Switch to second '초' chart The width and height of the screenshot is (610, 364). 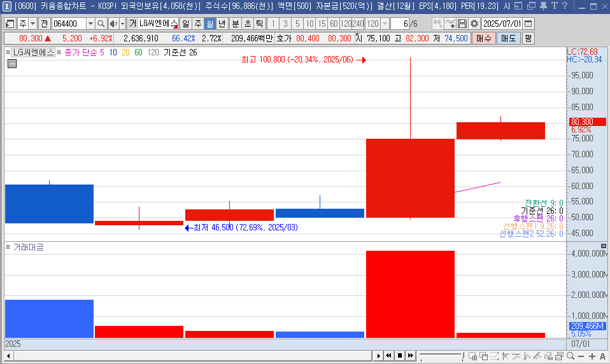coord(248,24)
